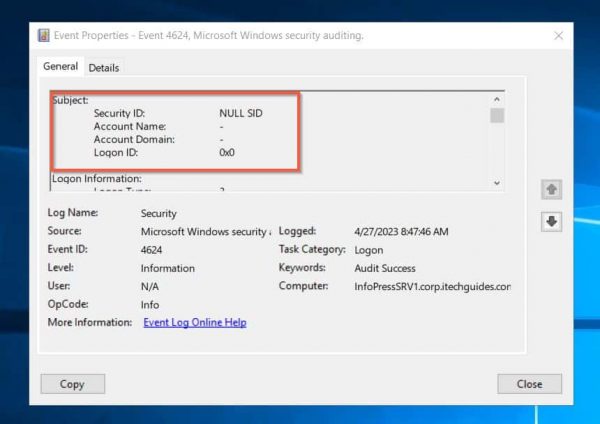The width and height of the screenshot is (600, 424).
Task: Click the Level value Information
Action: coord(168,268)
